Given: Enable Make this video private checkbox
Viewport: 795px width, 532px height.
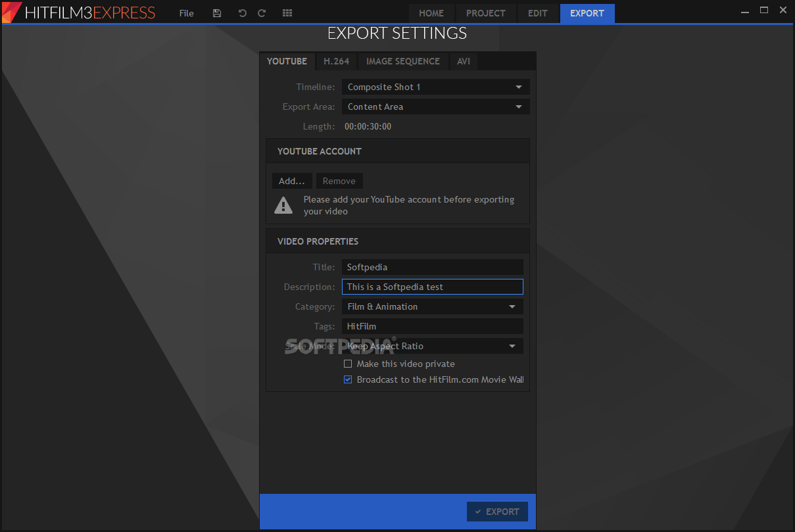Looking at the screenshot, I should point(349,364).
